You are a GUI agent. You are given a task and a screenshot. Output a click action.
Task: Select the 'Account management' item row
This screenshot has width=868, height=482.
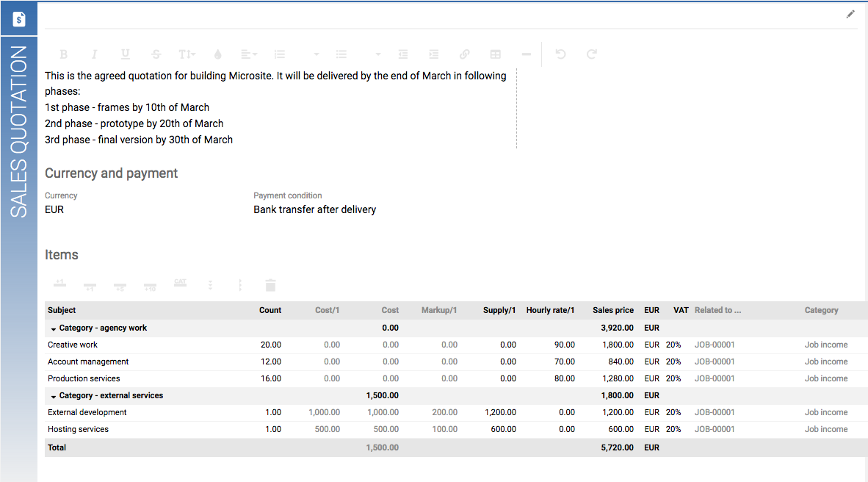click(456, 361)
